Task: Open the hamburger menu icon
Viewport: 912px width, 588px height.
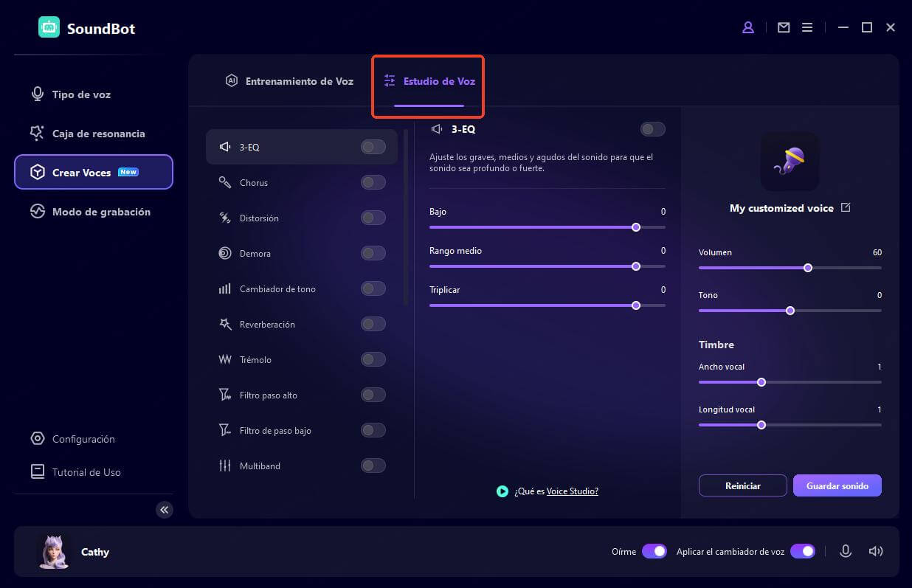Action: [807, 27]
